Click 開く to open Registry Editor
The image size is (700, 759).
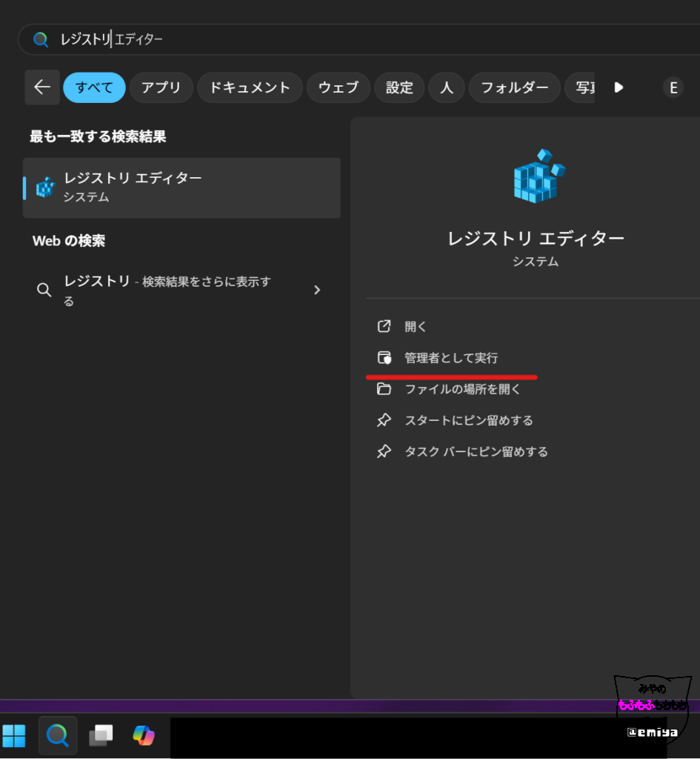(416, 327)
